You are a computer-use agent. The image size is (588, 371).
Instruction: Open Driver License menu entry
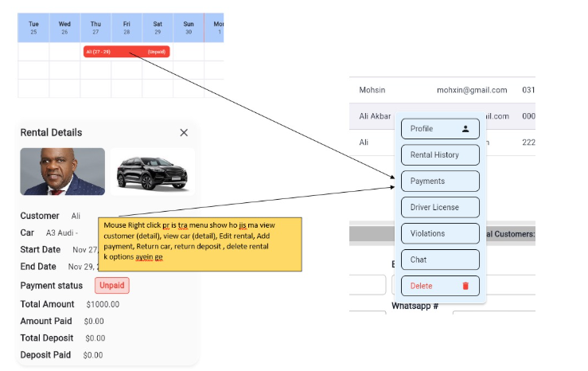tap(439, 207)
